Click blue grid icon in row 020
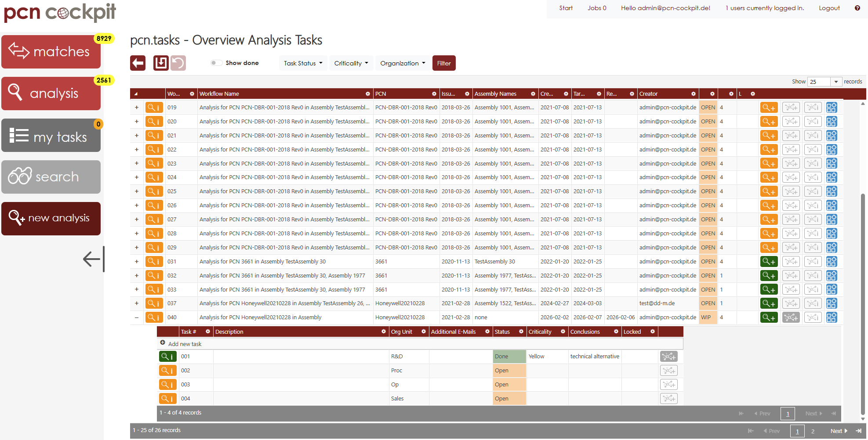Image resolution: width=868 pixels, height=440 pixels. pyautogui.click(x=832, y=122)
